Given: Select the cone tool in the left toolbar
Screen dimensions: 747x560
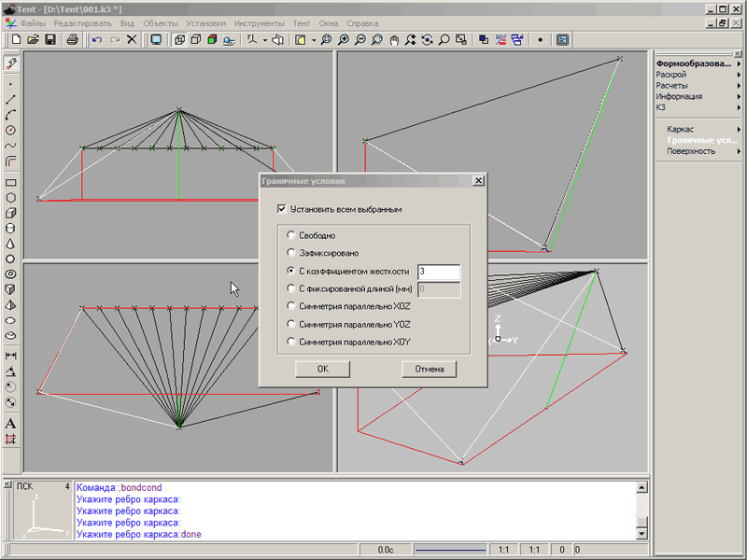Looking at the screenshot, I should coord(10,244).
